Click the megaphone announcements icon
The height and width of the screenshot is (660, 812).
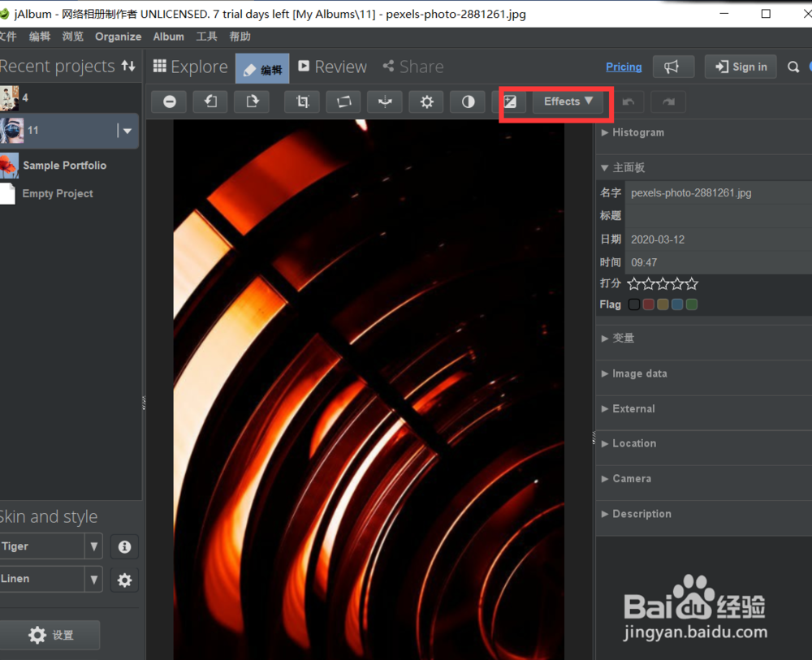point(672,67)
